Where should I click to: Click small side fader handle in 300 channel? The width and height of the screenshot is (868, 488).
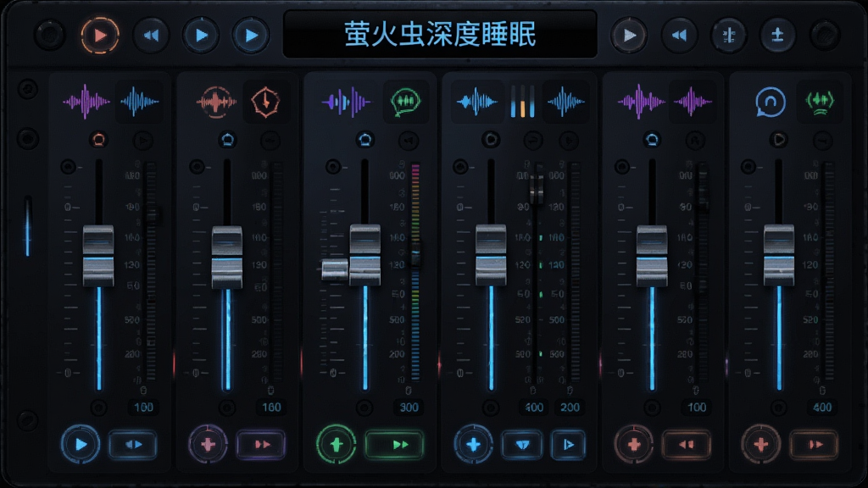[x=335, y=270]
